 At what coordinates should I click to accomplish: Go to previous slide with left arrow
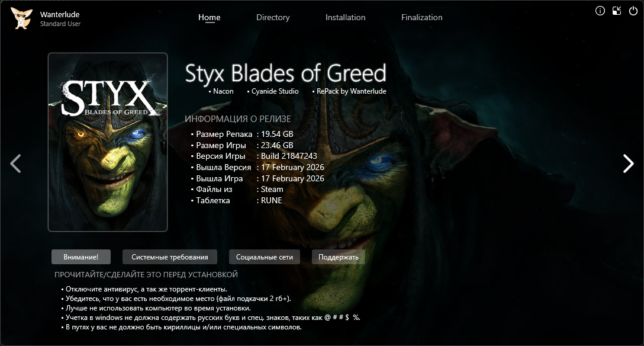[15, 164]
